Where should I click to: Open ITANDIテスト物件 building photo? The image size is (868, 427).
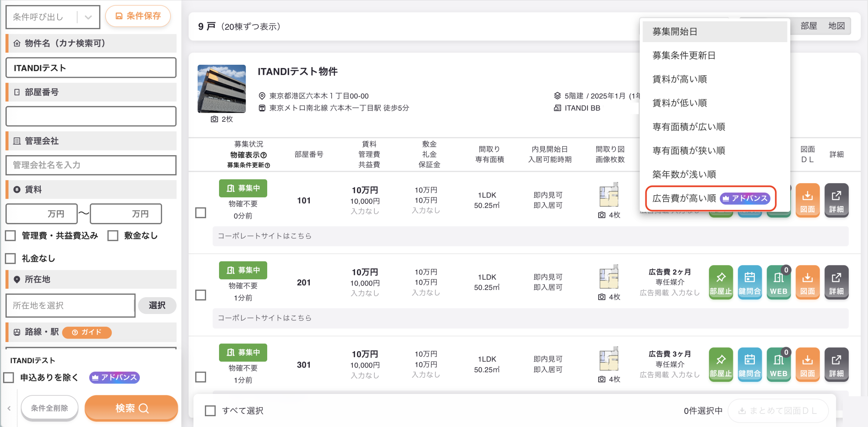pyautogui.click(x=221, y=89)
